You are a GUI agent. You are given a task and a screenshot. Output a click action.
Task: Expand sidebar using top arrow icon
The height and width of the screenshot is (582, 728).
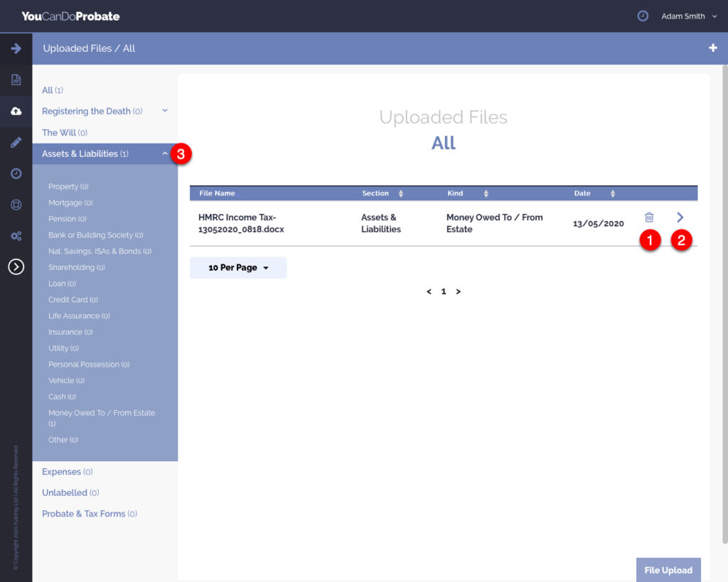coord(16,48)
